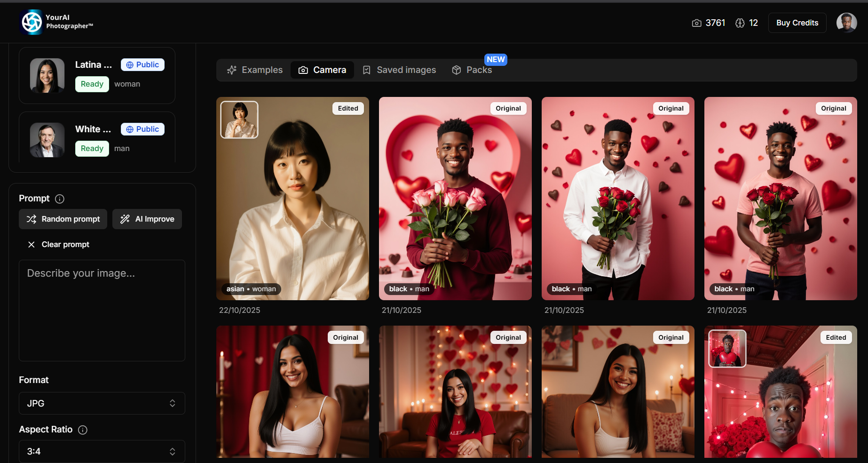
Task: Open the 3:4 Aspect Ratio dropdown
Action: [x=102, y=451]
